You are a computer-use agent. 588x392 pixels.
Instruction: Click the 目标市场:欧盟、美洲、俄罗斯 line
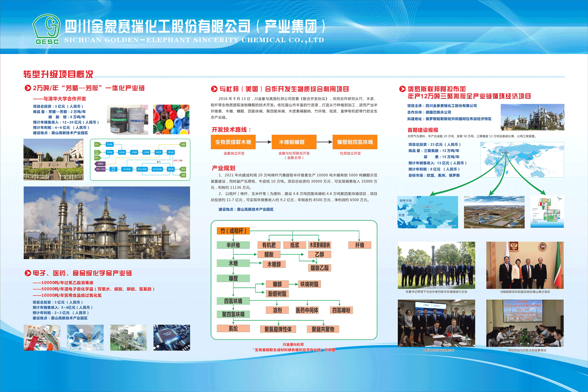tap(434, 175)
